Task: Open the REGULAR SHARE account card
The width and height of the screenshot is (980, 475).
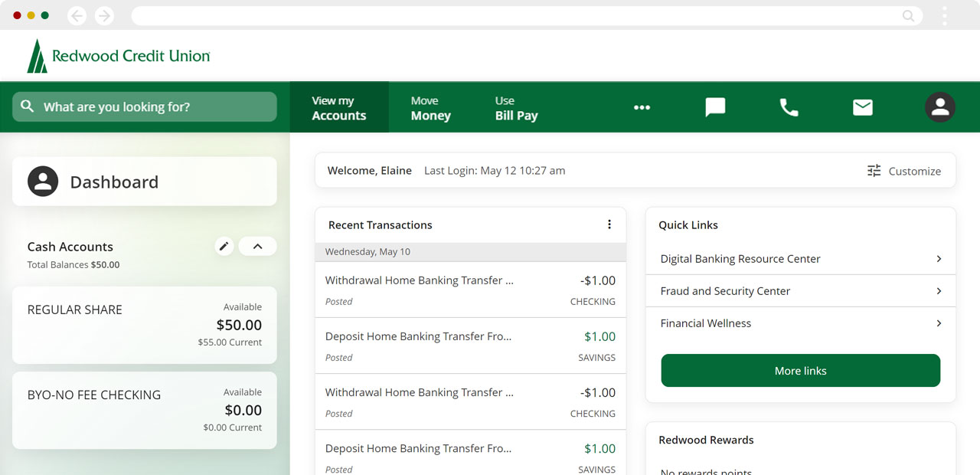Action: [x=145, y=325]
